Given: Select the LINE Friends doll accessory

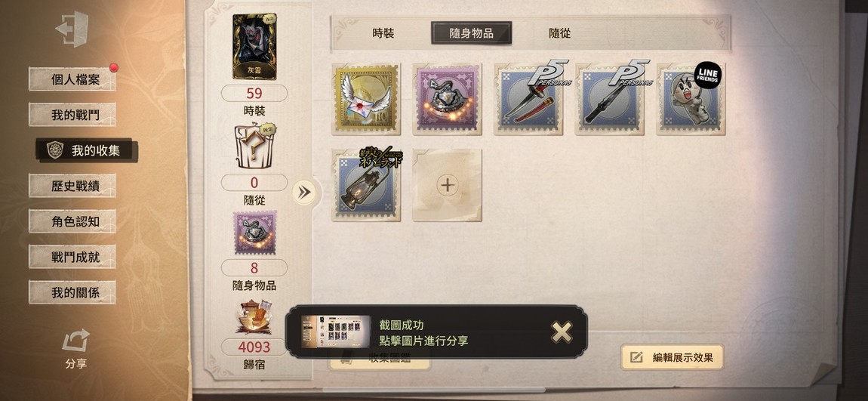Looking at the screenshot, I should pyautogui.click(x=691, y=99).
